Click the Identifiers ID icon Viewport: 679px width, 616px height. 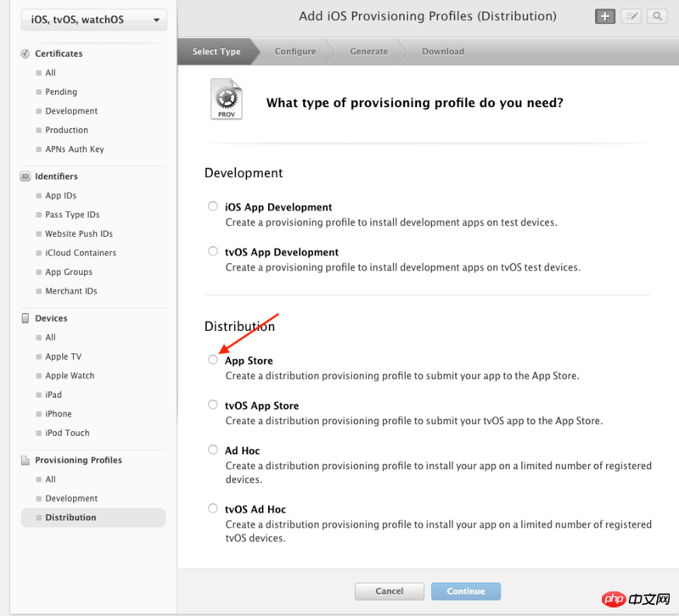25,176
